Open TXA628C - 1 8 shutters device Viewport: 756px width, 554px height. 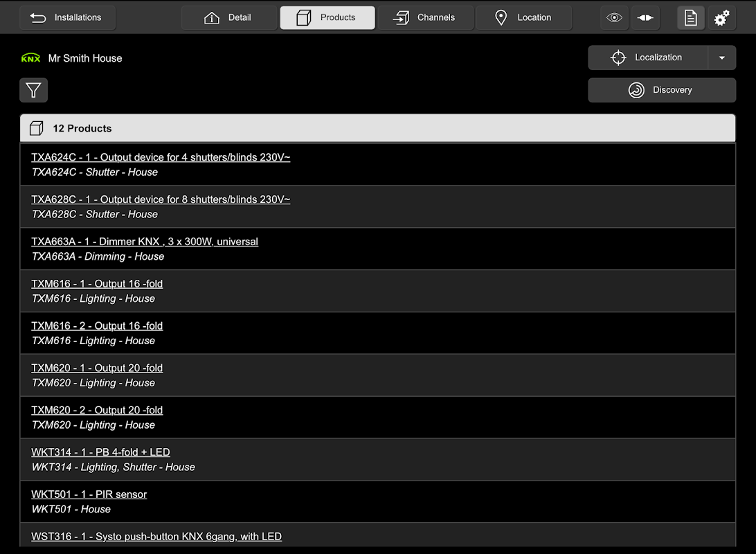161,199
